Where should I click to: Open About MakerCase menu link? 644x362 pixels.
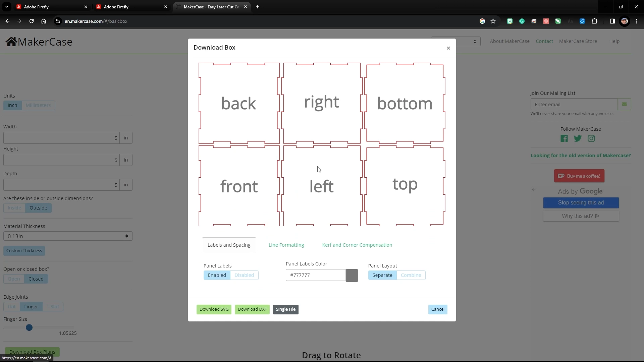(x=509, y=41)
